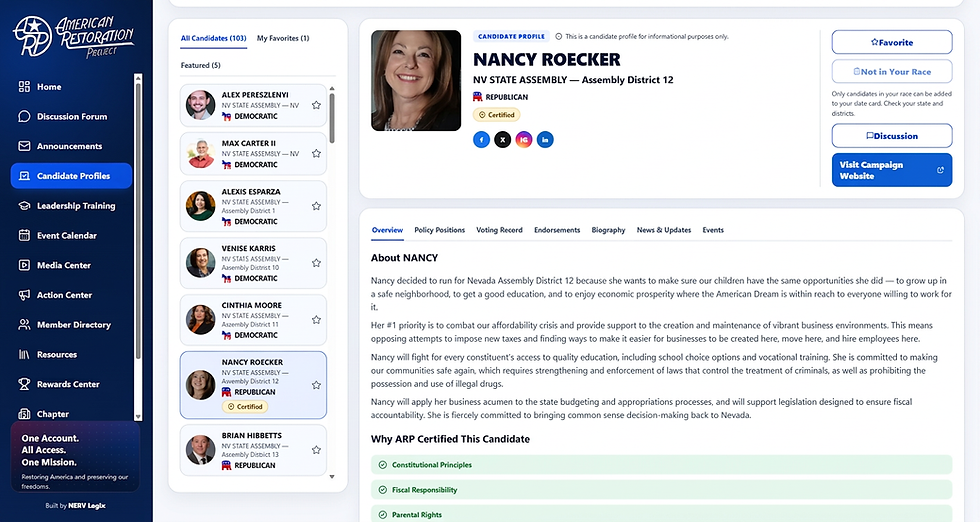The width and height of the screenshot is (980, 522).
Task: Open the Home sidebar item
Action: (70, 87)
